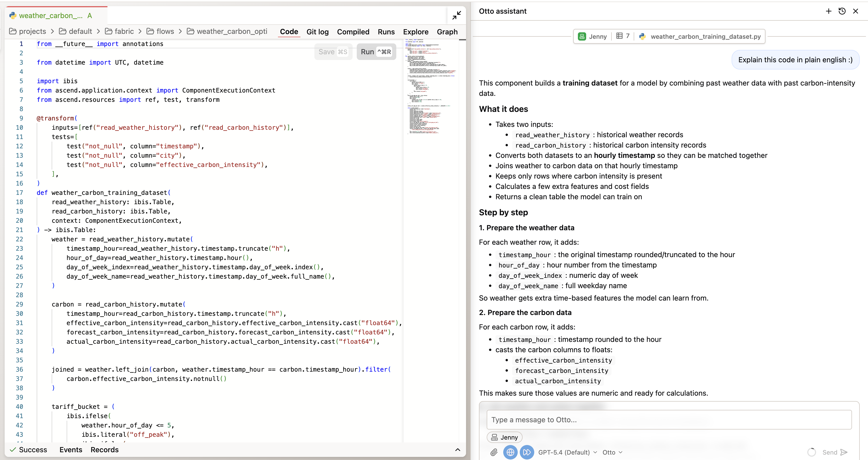Collapse the editor with the shrink arrows icon

[456, 16]
